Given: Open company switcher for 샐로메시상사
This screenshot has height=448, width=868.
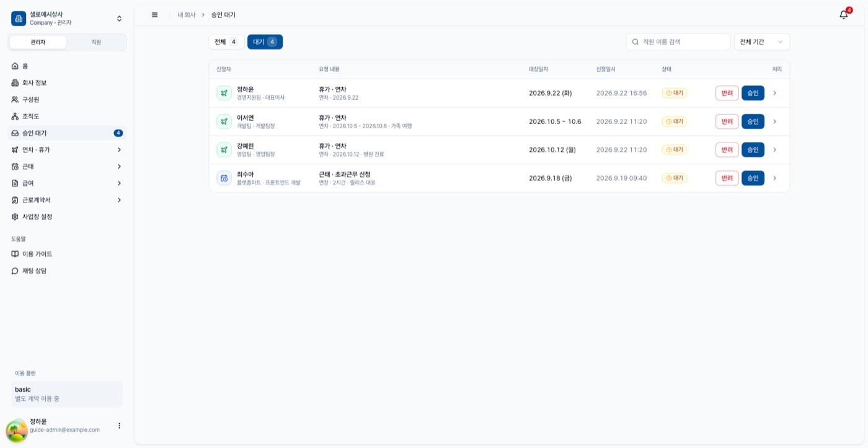Looking at the screenshot, I should click(x=67, y=19).
